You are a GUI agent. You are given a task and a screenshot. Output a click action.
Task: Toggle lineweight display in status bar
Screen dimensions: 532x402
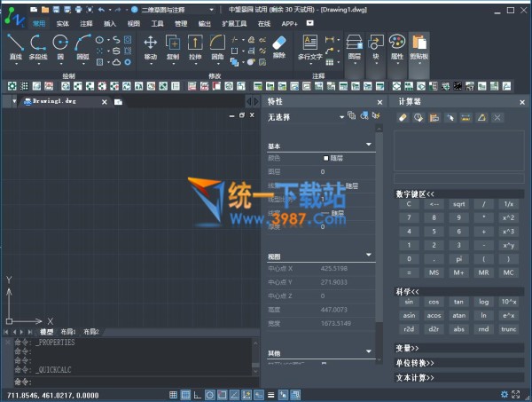(270, 395)
